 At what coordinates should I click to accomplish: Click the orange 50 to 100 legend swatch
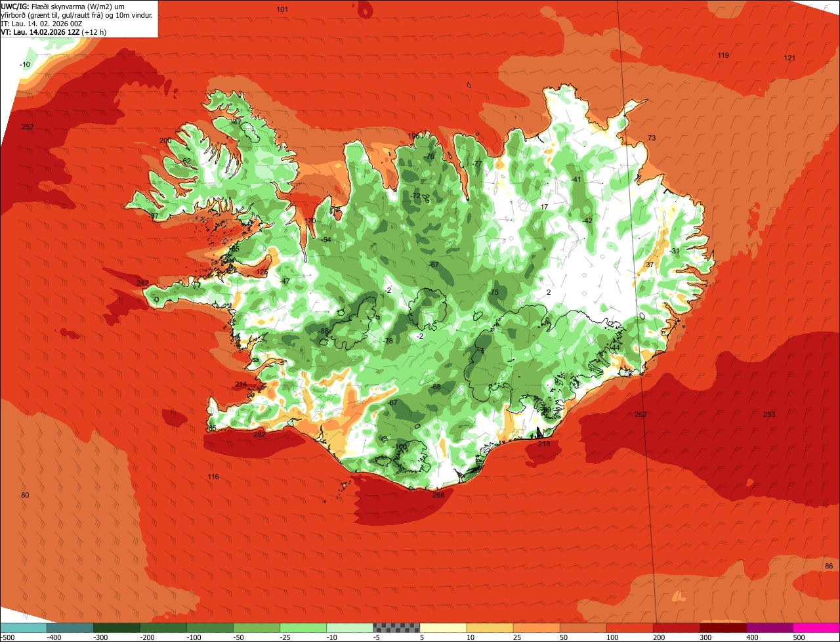[583, 628]
